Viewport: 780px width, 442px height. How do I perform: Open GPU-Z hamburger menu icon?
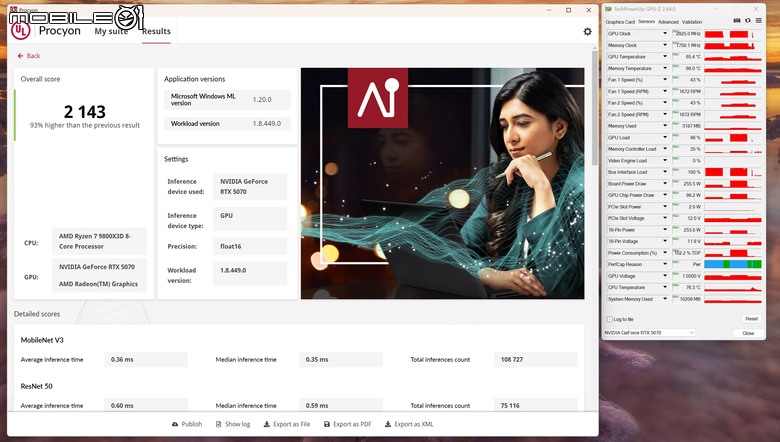tap(758, 21)
